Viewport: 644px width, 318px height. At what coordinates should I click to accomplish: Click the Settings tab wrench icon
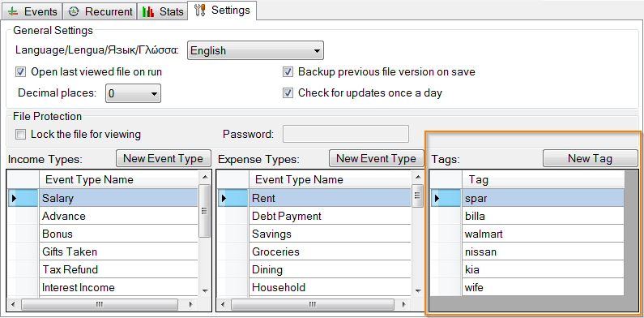200,11
